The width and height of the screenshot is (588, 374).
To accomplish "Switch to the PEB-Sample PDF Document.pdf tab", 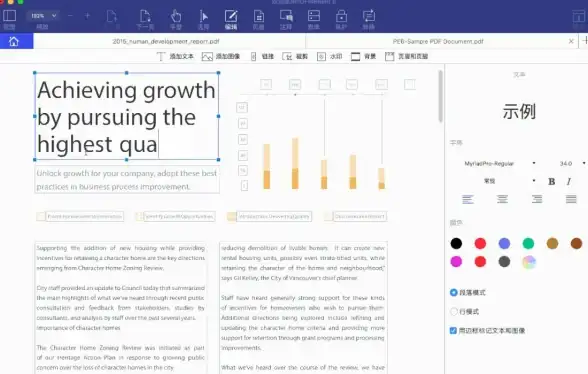I will [x=438, y=41].
